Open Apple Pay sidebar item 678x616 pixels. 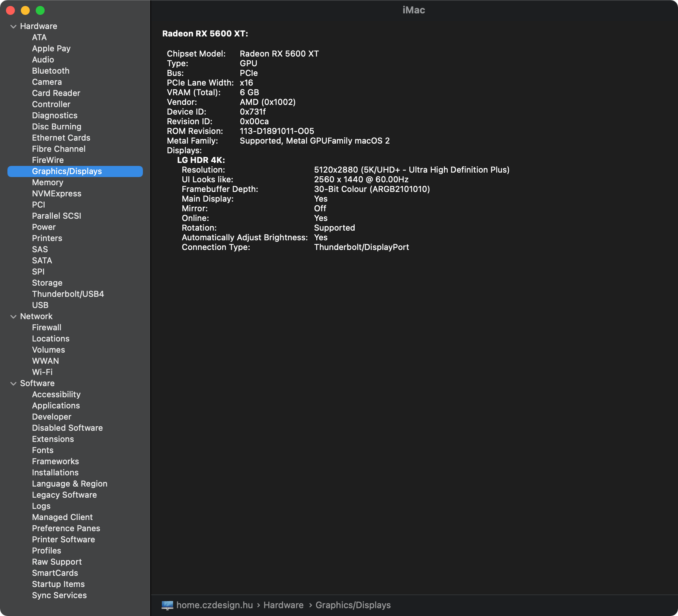point(51,48)
